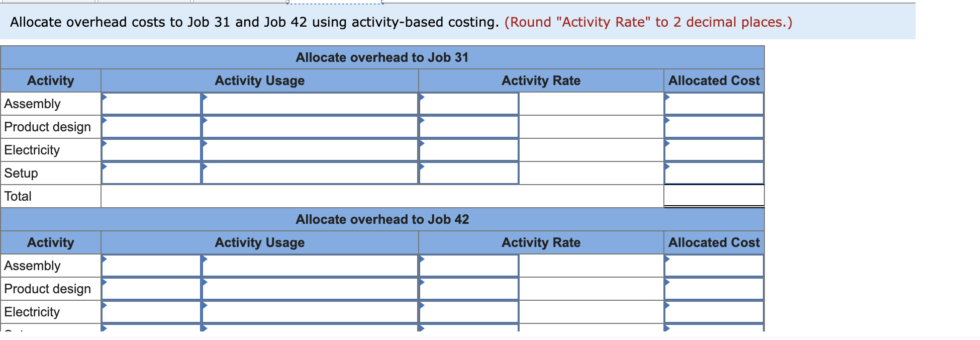Click the Activity Rate column header
The image size is (980, 340).
pos(541,80)
